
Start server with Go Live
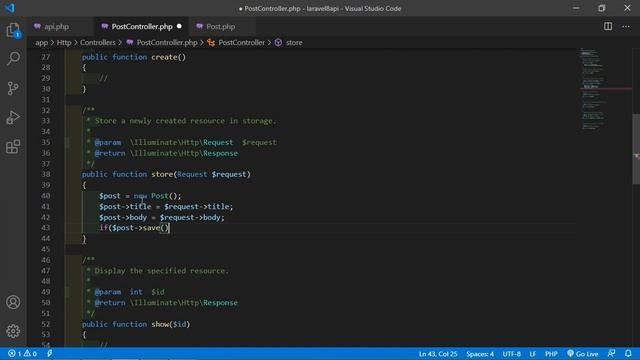coord(582,354)
